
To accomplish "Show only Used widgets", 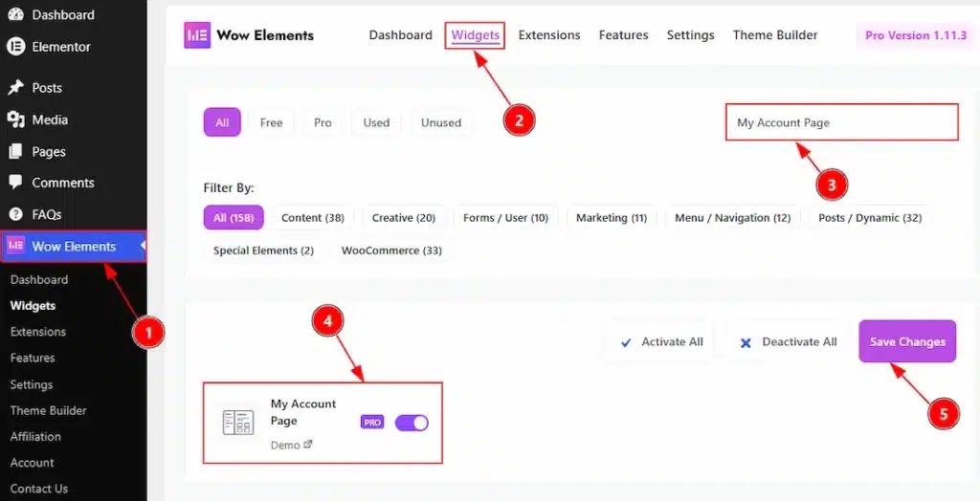I will (376, 122).
